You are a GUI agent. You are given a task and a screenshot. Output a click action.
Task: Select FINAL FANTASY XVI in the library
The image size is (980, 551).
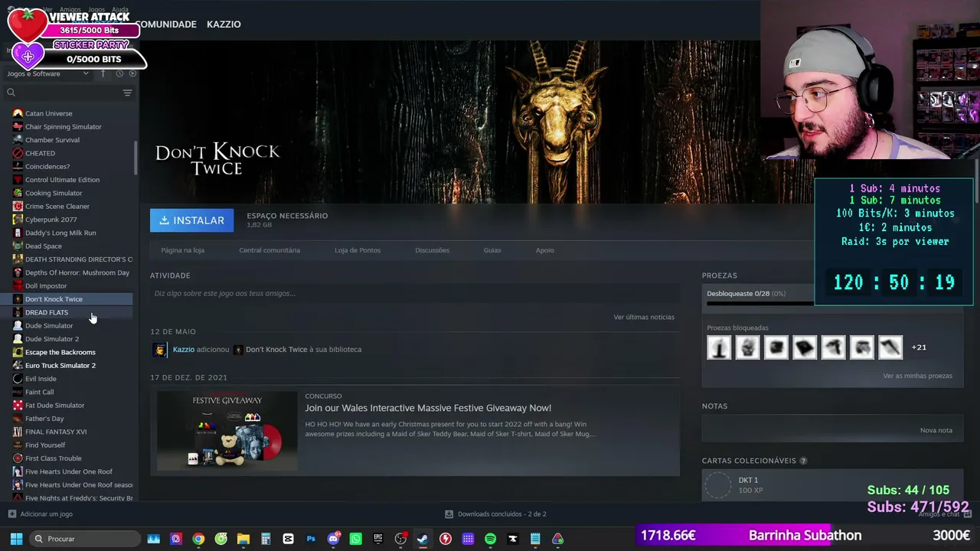click(x=55, y=432)
